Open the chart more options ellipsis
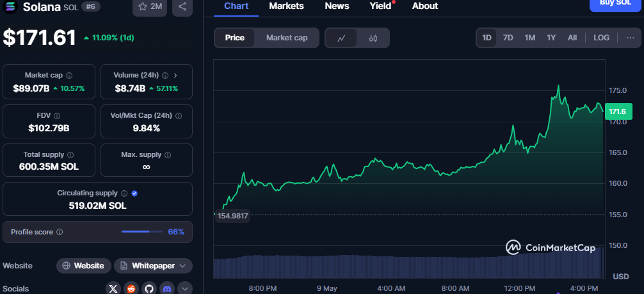The width and height of the screenshot is (644, 294). pyautogui.click(x=631, y=38)
